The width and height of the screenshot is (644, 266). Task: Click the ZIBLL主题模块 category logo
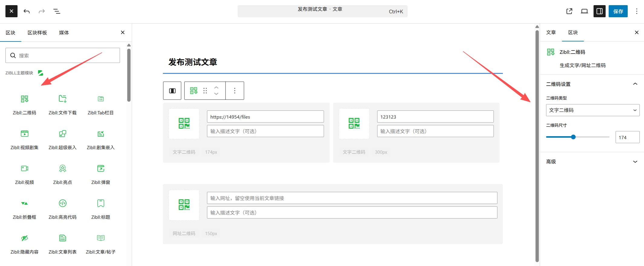(40, 73)
